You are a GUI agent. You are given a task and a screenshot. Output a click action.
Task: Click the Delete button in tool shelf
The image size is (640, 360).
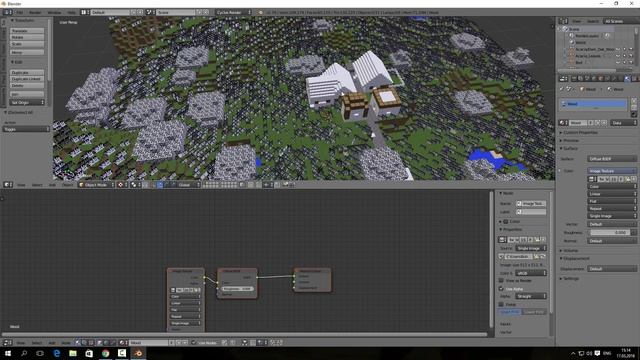tap(27, 85)
